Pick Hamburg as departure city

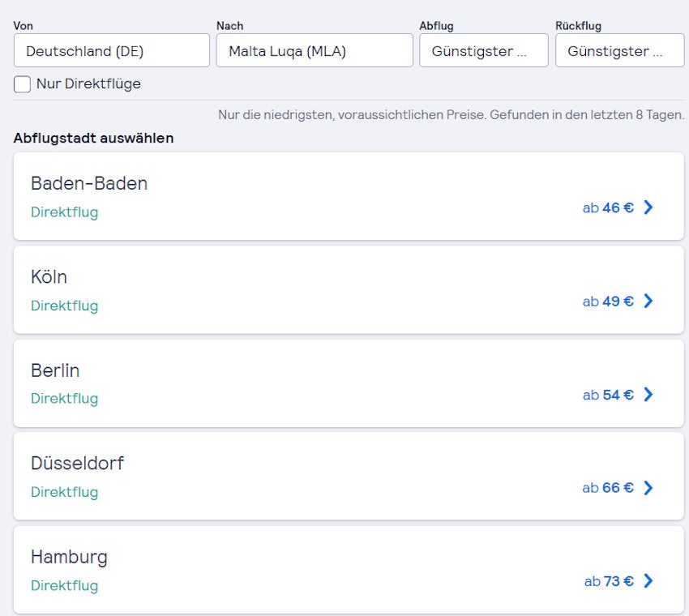click(69, 557)
